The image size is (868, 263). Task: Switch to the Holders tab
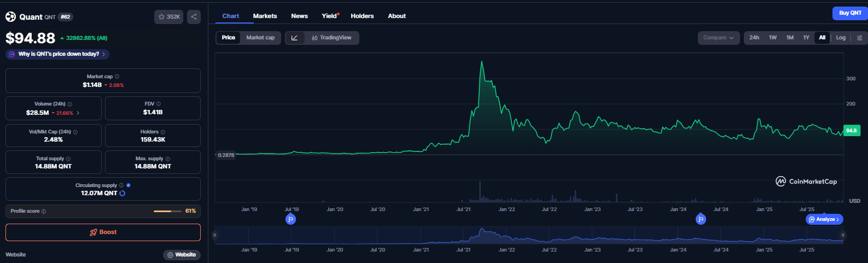pyautogui.click(x=362, y=16)
